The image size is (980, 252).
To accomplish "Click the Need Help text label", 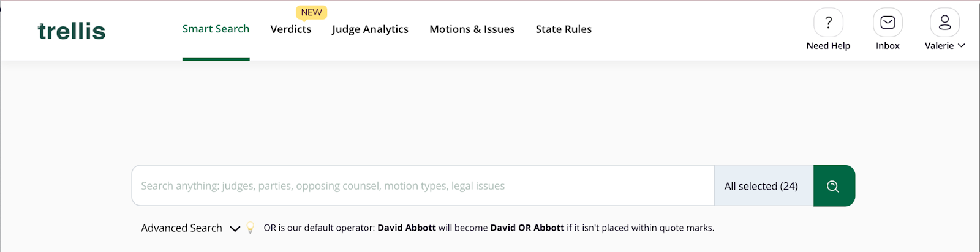I will pyautogui.click(x=828, y=46).
